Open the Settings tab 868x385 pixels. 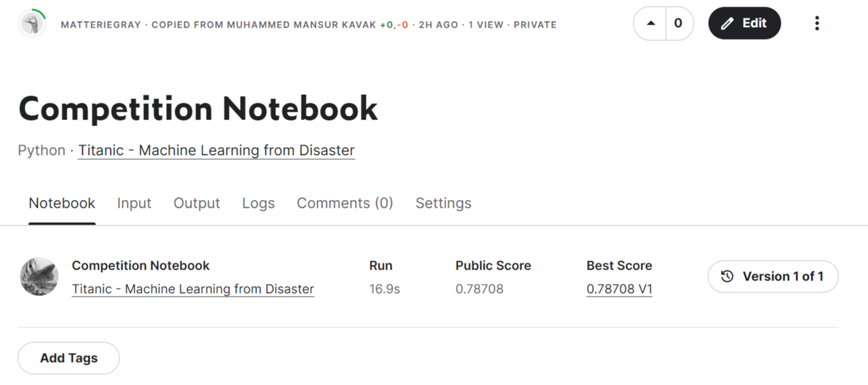443,203
